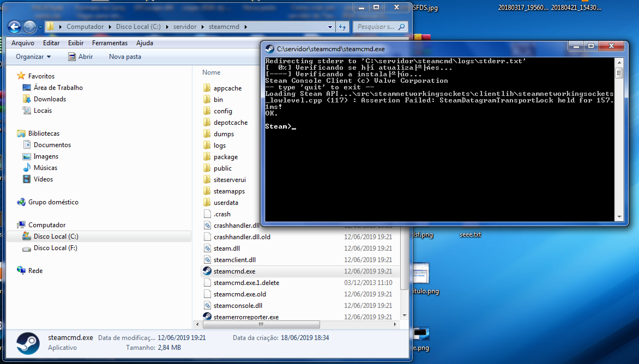The height and width of the screenshot is (364, 639).
Task: Open the Imagens library
Action: (46, 156)
